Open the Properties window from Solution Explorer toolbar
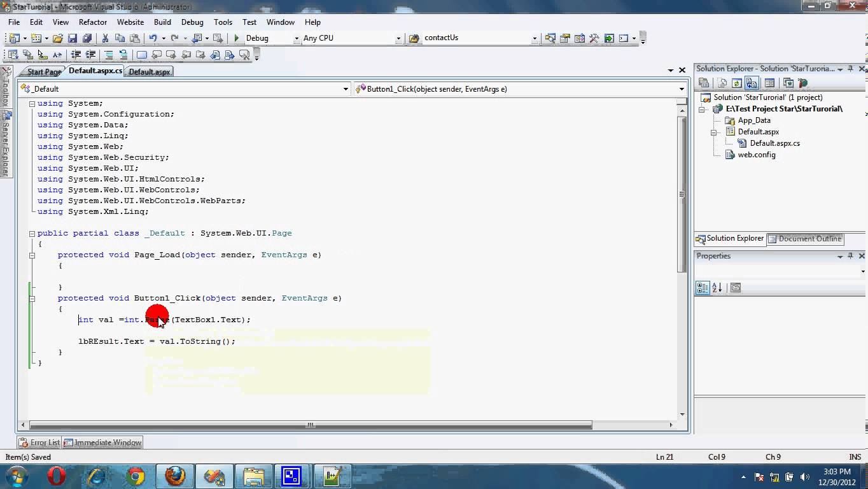Viewport: 868px width, 489px height. 769,83
